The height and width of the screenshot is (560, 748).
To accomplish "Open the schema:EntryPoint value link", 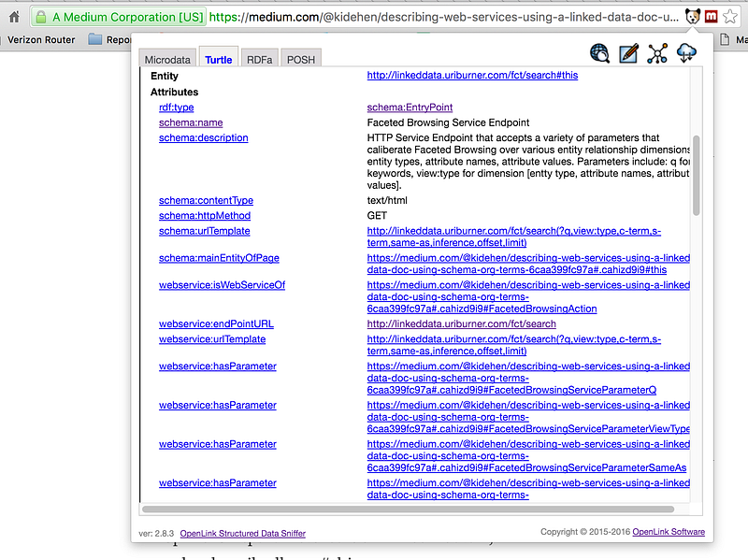I will click(410, 108).
